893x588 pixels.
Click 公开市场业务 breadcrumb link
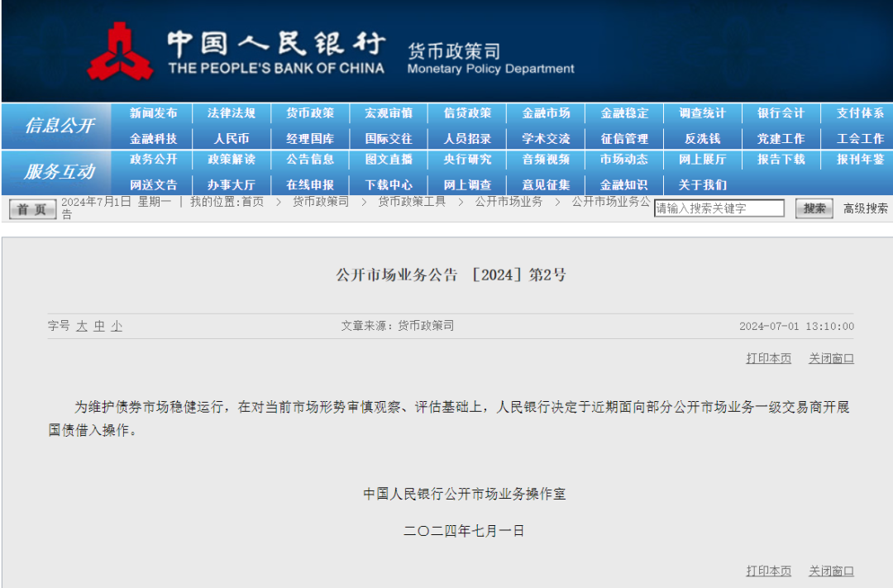point(509,202)
